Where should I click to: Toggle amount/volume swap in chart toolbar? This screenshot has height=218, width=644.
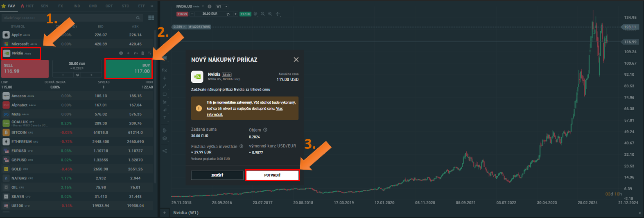[x=228, y=14]
